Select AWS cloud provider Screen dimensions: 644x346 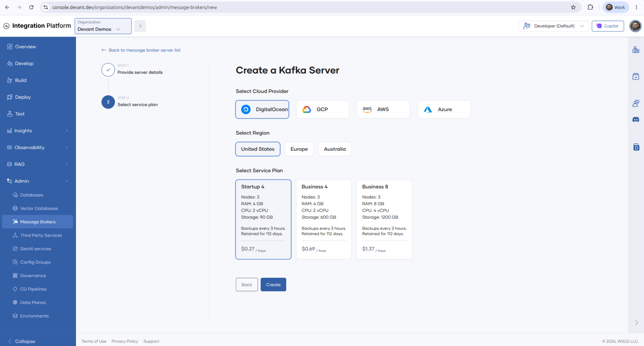click(383, 109)
